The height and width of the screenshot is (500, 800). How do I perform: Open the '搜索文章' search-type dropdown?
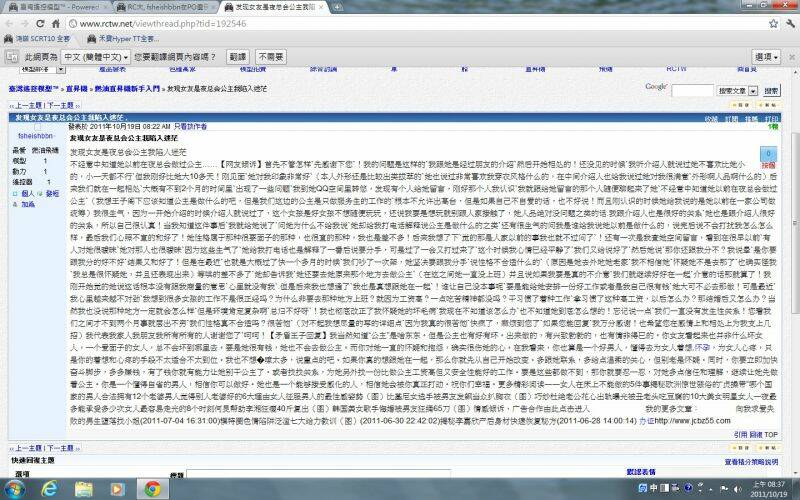click(753, 91)
